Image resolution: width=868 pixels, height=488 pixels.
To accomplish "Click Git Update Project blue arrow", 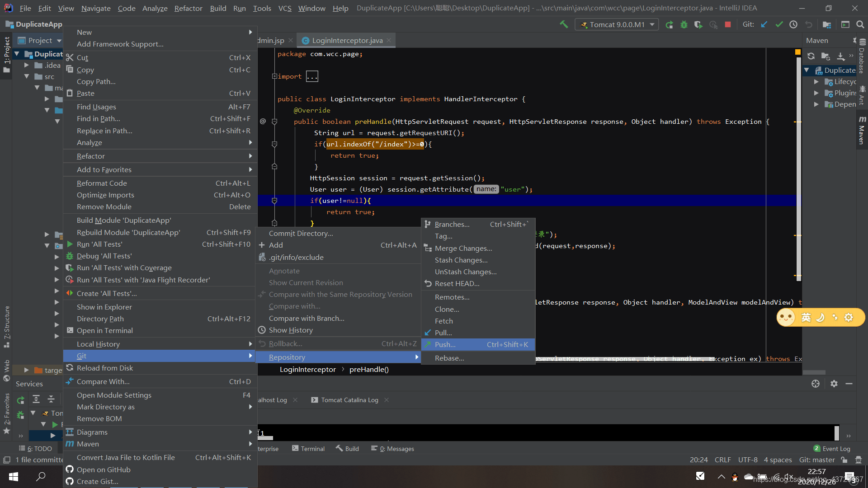I will pyautogui.click(x=764, y=24).
